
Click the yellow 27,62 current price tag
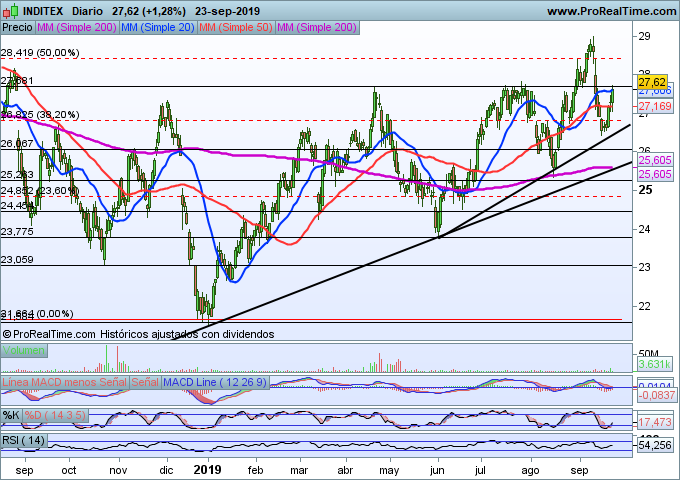point(652,82)
